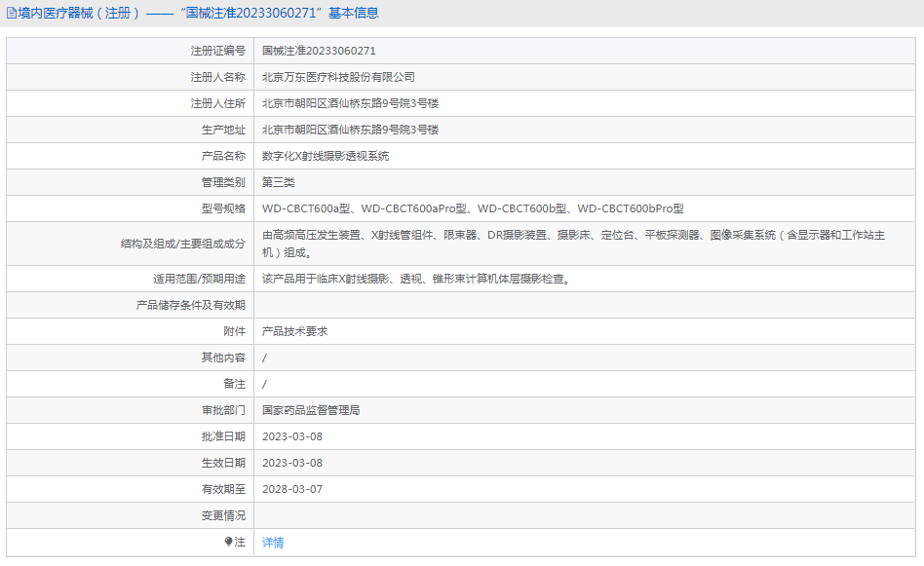This screenshot has height=566, width=924.
Task: Click the 适用范围/预期用途 label
Action: 200,279
